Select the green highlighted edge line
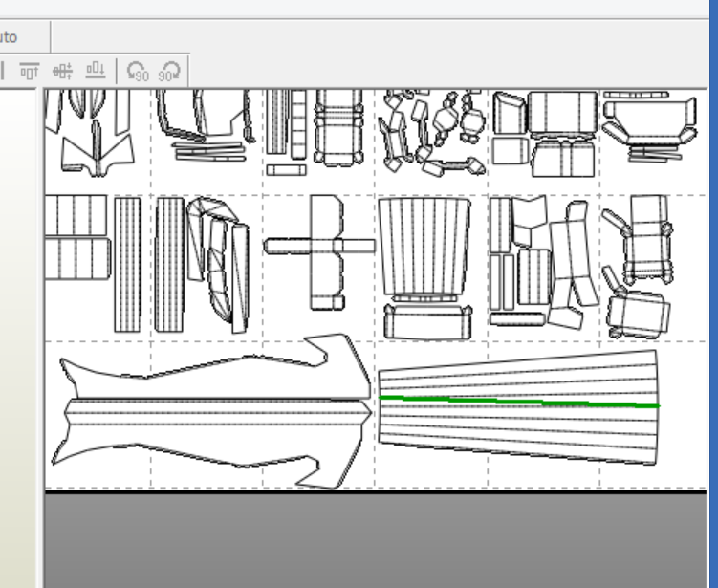The height and width of the screenshot is (588, 718). (519, 403)
